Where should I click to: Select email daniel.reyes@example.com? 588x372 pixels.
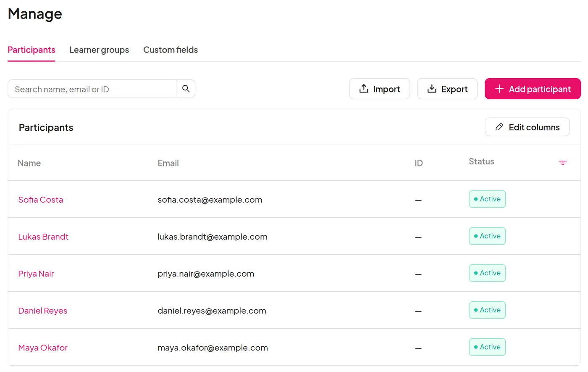click(x=212, y=311)
